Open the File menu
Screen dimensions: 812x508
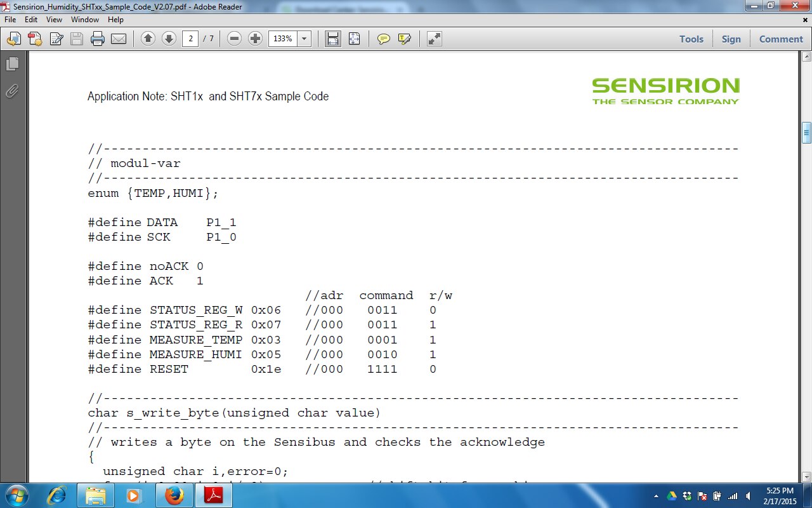pyautogui.click(x=10, y=20)
